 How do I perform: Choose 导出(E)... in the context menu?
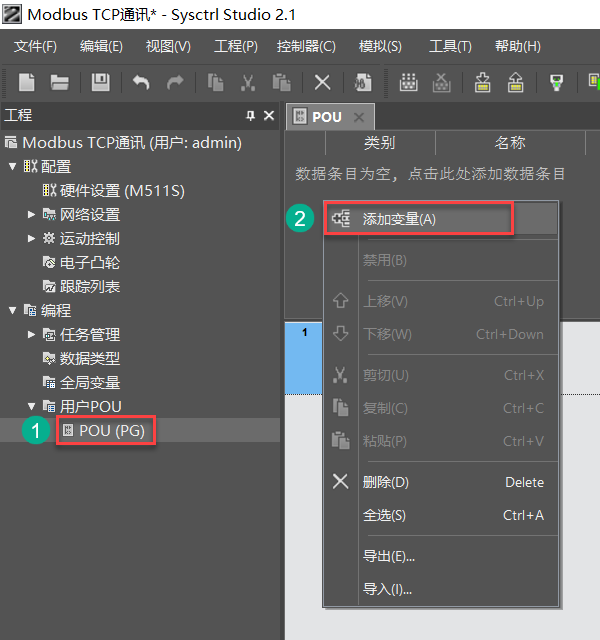coord(441,556)
